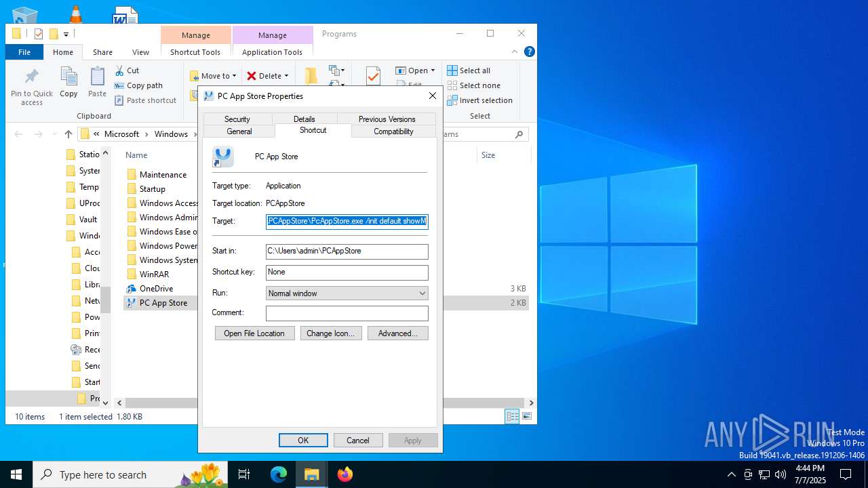The width and height of the screenshot is (868, 488).
Task: Open the Share ribbon tab
Action: [103, 52]
